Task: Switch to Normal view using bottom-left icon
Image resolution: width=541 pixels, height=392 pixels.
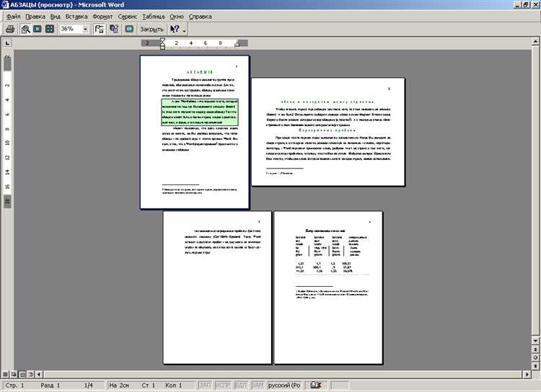Action: click(x=5, y=374)
